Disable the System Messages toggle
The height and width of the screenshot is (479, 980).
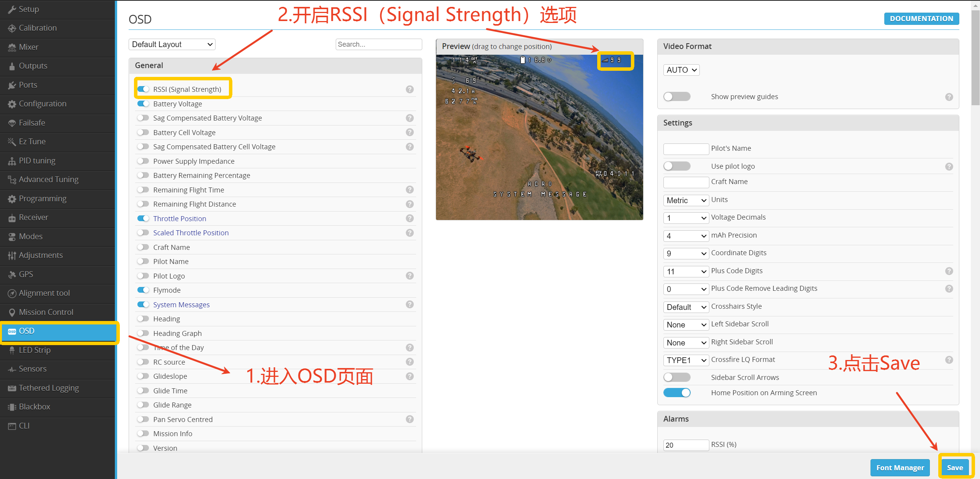click(x=143, y=305)
